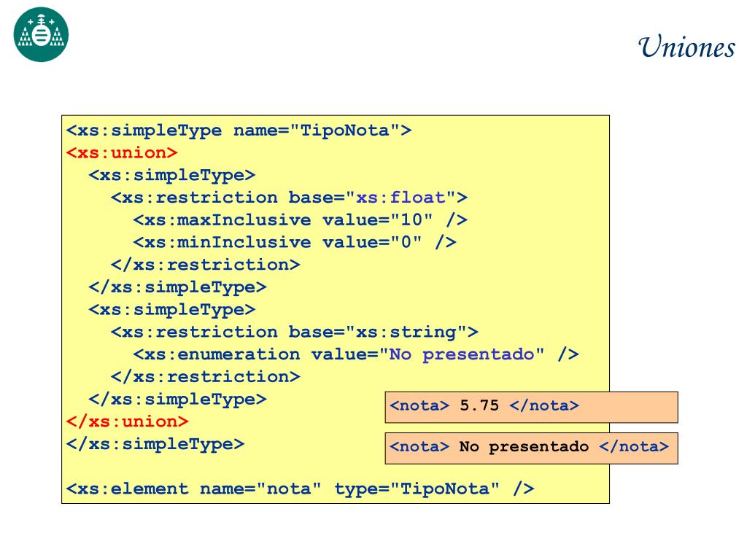The width and height of the screenshot is (747, 560).
Task: Click the xs:float base value
Action: (x=400, y=197)
